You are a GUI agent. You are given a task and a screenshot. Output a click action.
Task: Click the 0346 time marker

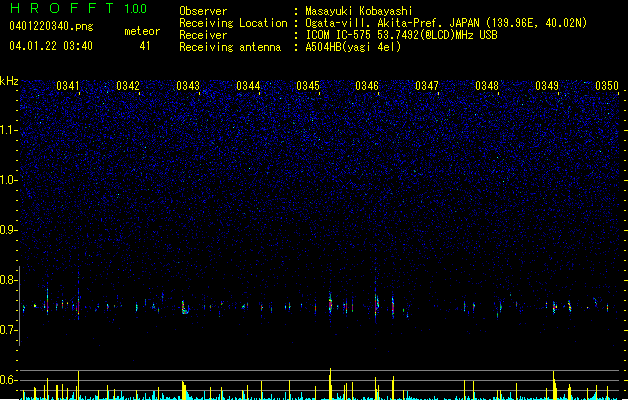367,86
